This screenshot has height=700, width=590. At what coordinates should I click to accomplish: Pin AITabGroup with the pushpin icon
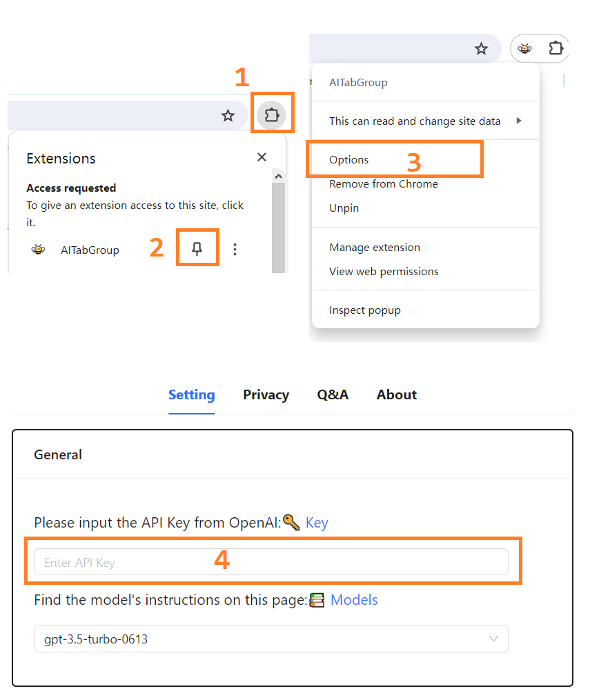pos(197,249)
